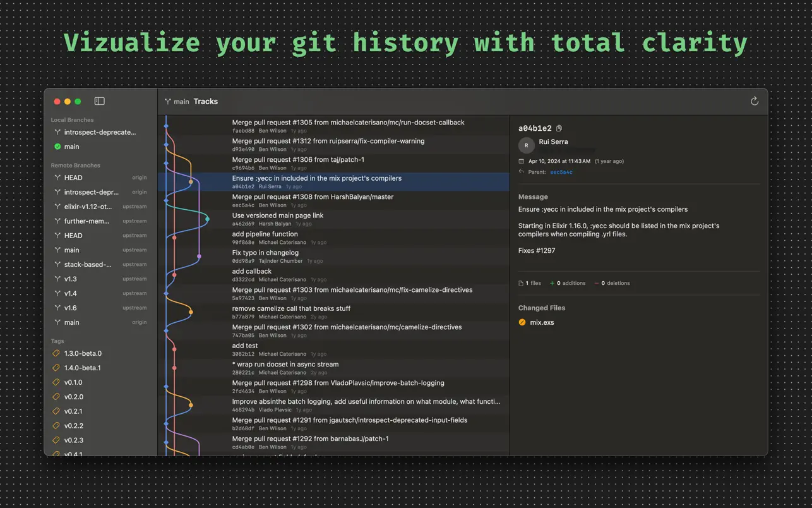812x508 pixels.
Task: Click the back-arrow icon beside Parent
Action: (x=520, y=172)
